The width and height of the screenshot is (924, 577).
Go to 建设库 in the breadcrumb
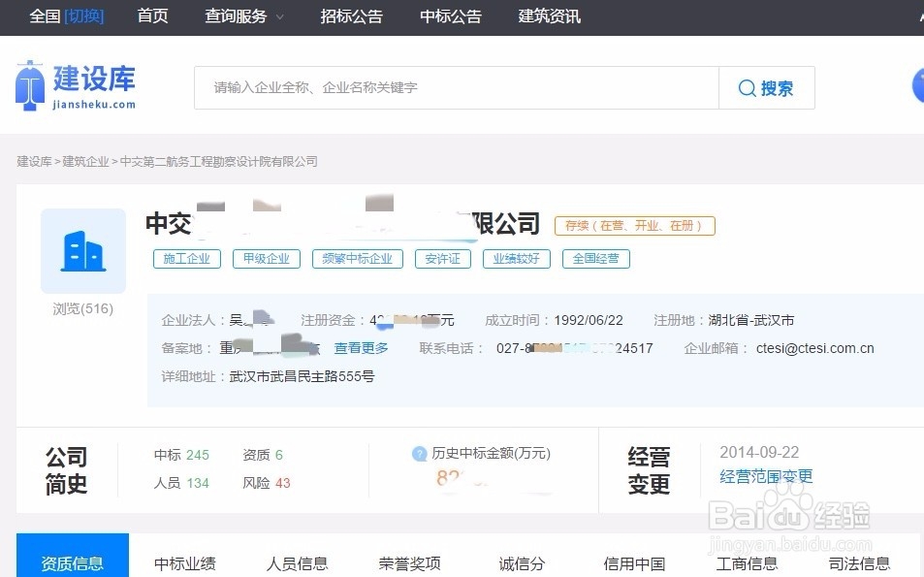tap(34, 162)
